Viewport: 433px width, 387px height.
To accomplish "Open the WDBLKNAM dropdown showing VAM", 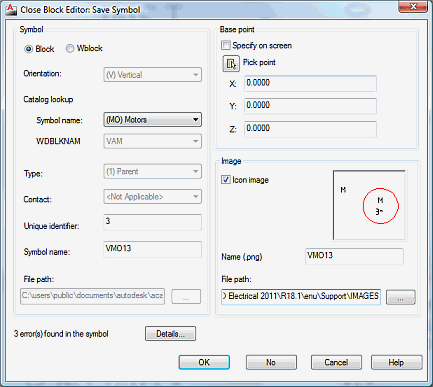I will click(152, 141).
